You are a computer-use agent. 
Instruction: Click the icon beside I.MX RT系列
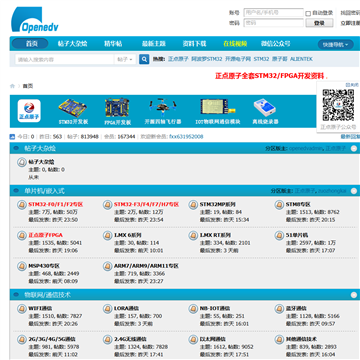point(193,235)
